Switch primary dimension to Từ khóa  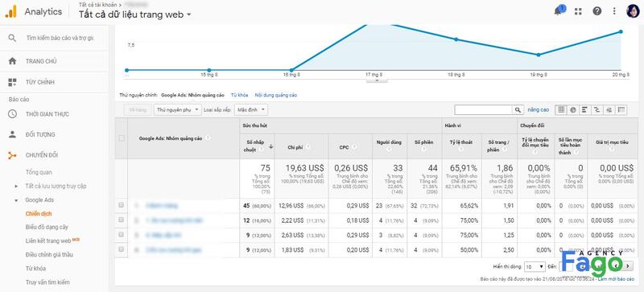pyautogui.click(x=239, y=95)
